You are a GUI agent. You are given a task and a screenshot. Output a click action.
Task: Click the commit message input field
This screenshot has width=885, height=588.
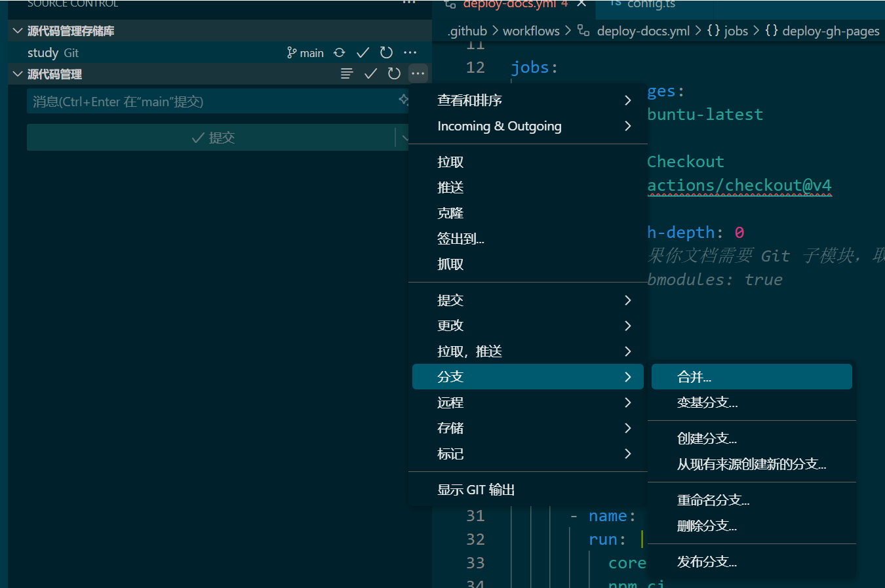pos(197,100)
